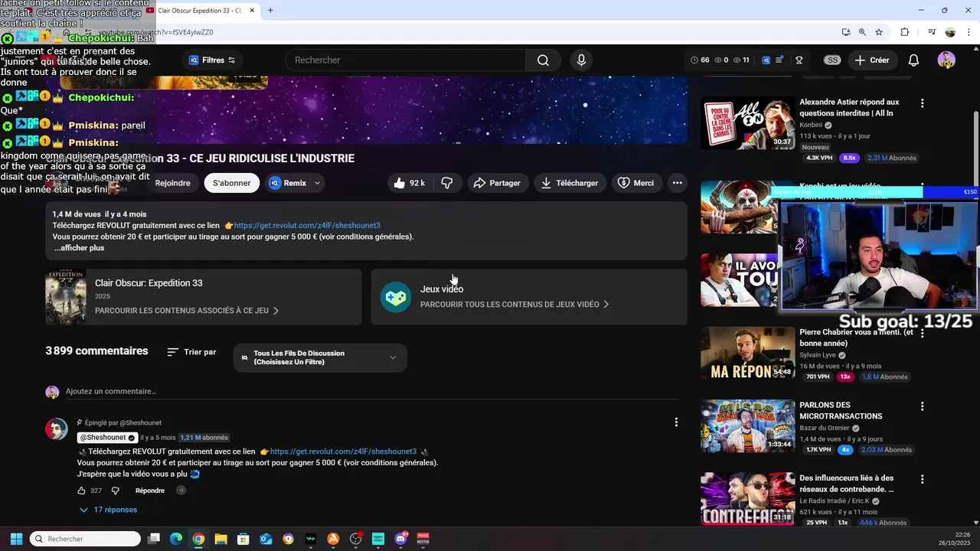The height and width of the screenshot is (551, 980).
Task: Open a new Chrome tab with the plus button
Action: click(x=270, y=10)
